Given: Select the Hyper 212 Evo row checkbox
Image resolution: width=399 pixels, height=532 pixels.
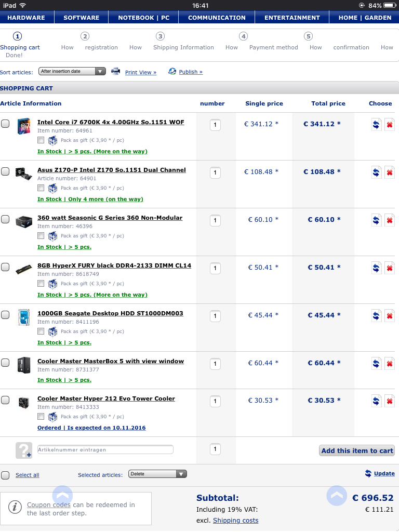Looking at the screenshot, I should [x=5, y=400].
